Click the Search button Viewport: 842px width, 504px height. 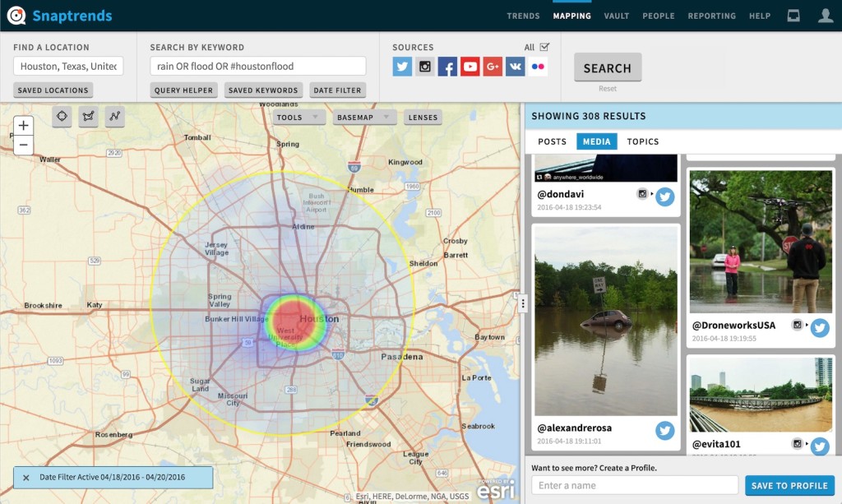click(608, 67)
